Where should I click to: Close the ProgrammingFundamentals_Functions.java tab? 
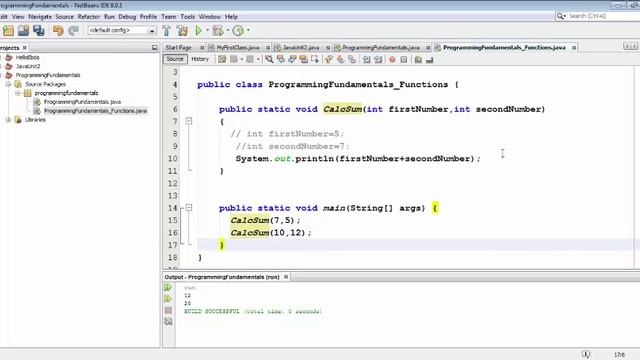coord(574,48)
